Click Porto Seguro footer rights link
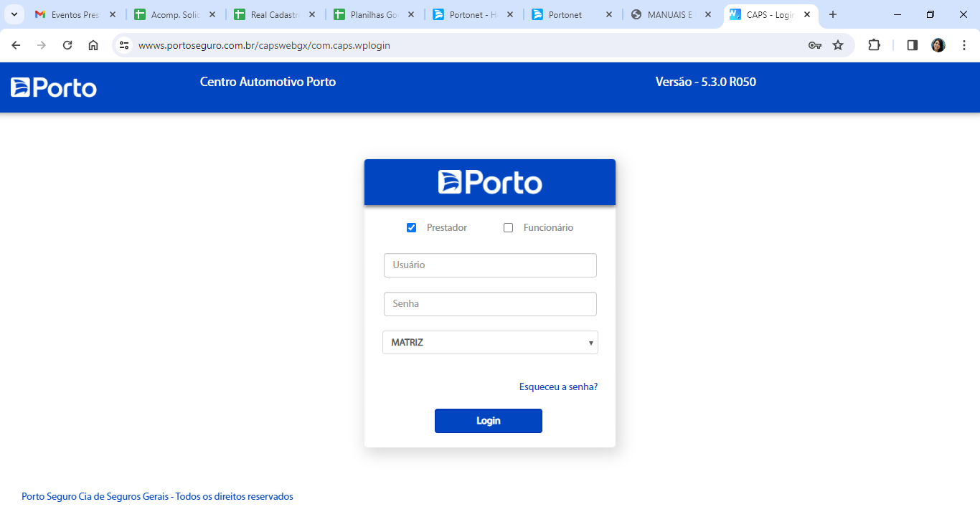980x522 pixels. point(157,496)
